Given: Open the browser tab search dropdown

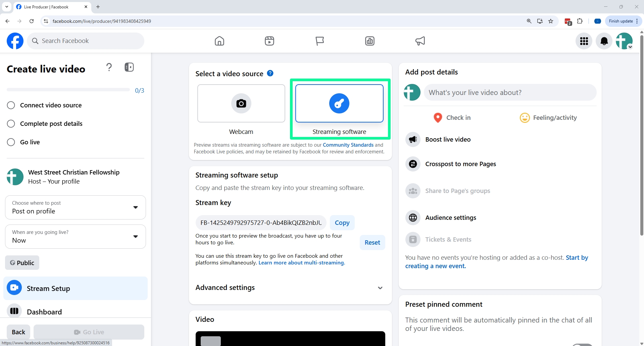Looking at the screenshot, I should point(6,7).
